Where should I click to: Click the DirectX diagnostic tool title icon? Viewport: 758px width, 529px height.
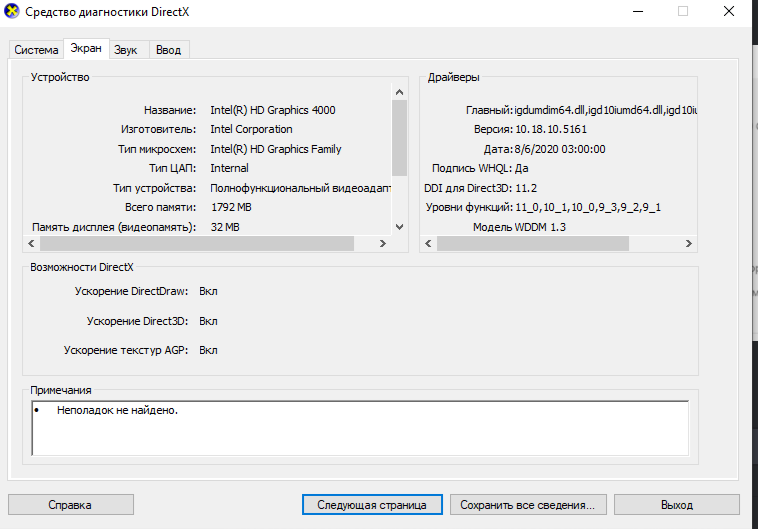point(11,11)
